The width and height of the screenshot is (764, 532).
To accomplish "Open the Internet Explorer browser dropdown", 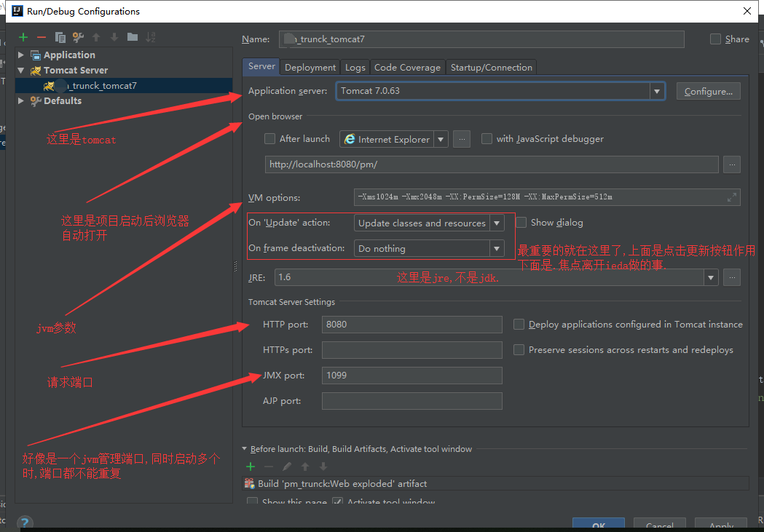I will tap(441, 139).
